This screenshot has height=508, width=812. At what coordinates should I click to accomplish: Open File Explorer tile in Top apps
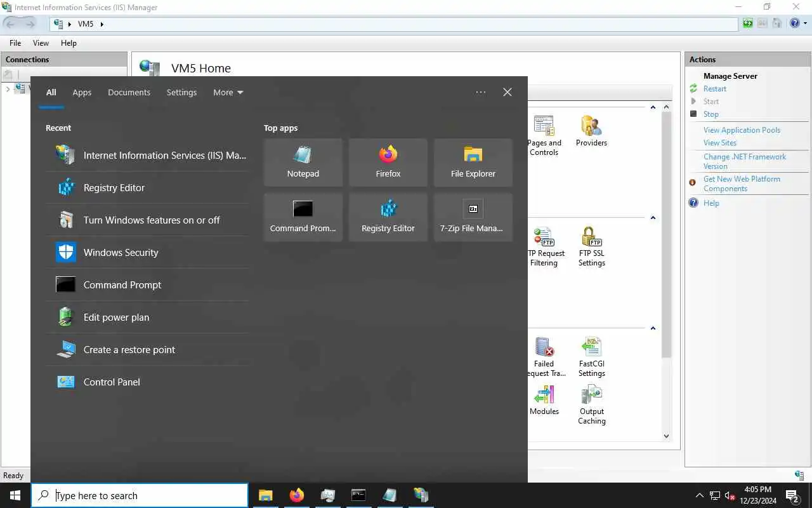pos(473,163)
